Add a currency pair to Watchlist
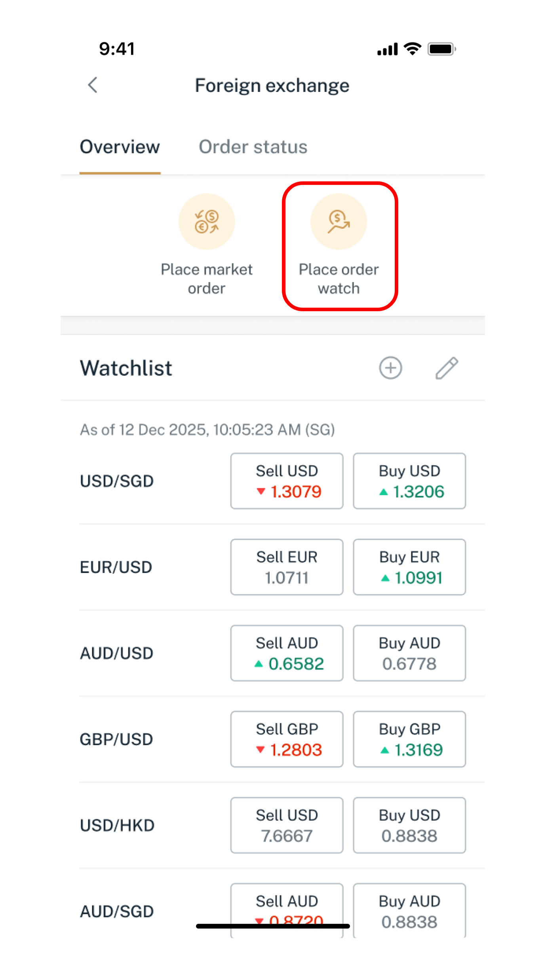The width and height of the screenshot is (544, 980). (390, 368)
